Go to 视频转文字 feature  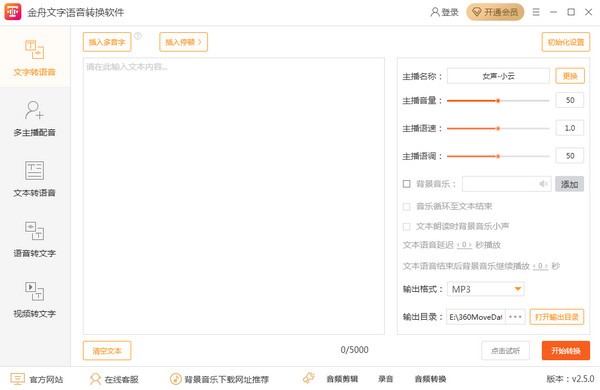tap(34, 300)
